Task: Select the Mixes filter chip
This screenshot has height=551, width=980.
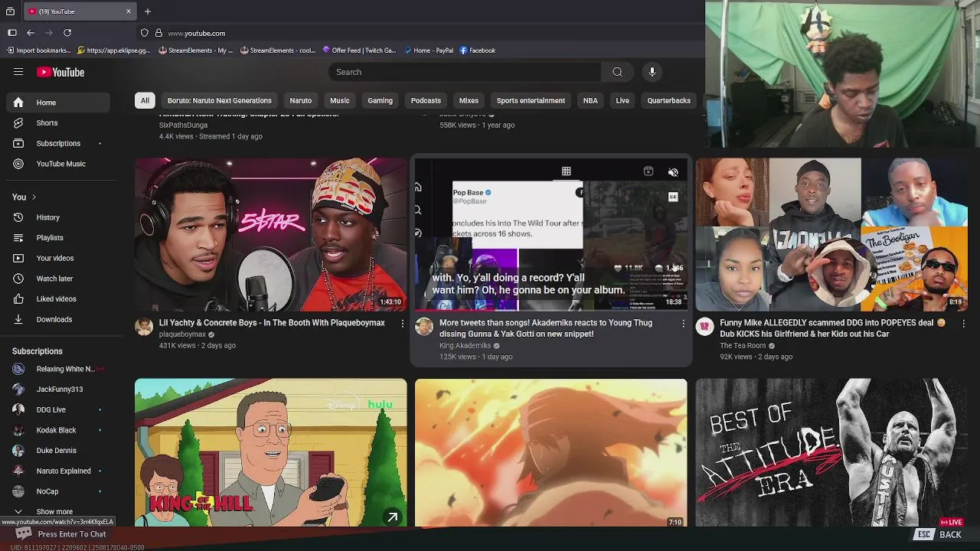Action: [x=469, y=100]
